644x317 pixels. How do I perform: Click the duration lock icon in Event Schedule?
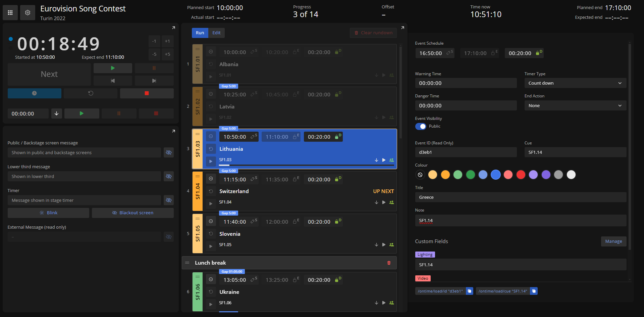pyautogui.click(x=539, y=53)
